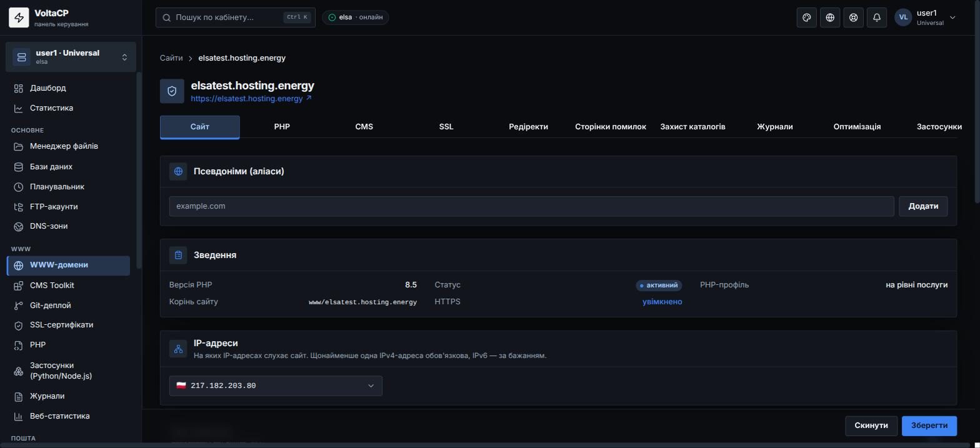Viewport: 980px width, 448px height.
Task: Open the Редіректи tab
Action: [528, 127]
